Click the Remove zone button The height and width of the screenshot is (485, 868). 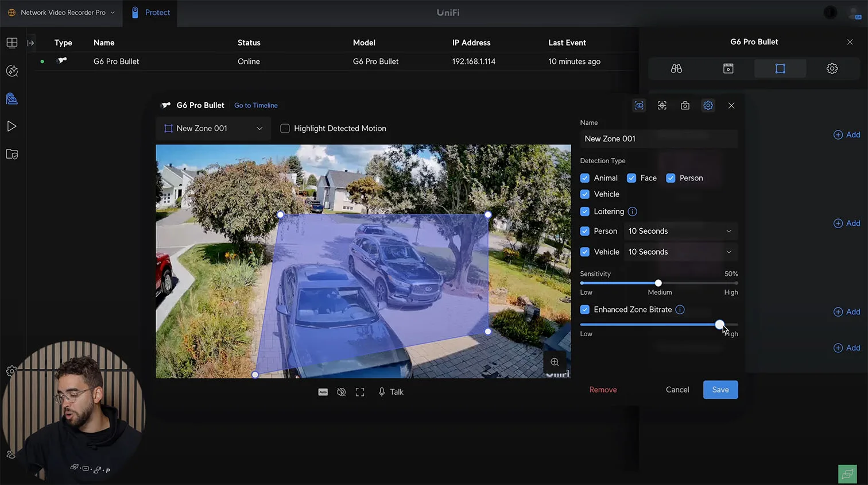point(603,390)
